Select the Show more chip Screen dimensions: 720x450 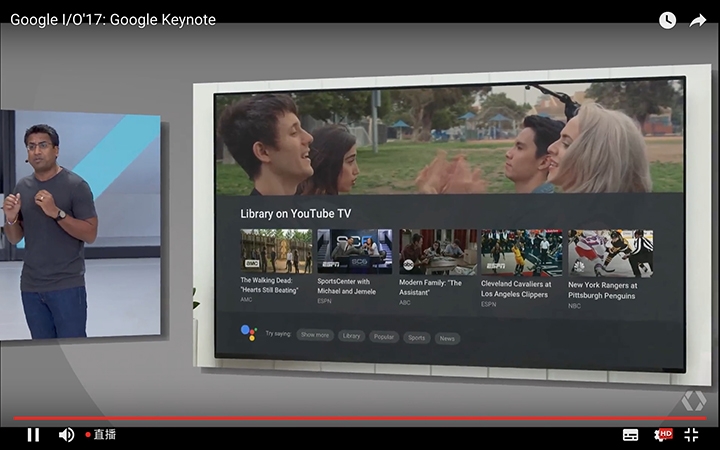(315, 335)
